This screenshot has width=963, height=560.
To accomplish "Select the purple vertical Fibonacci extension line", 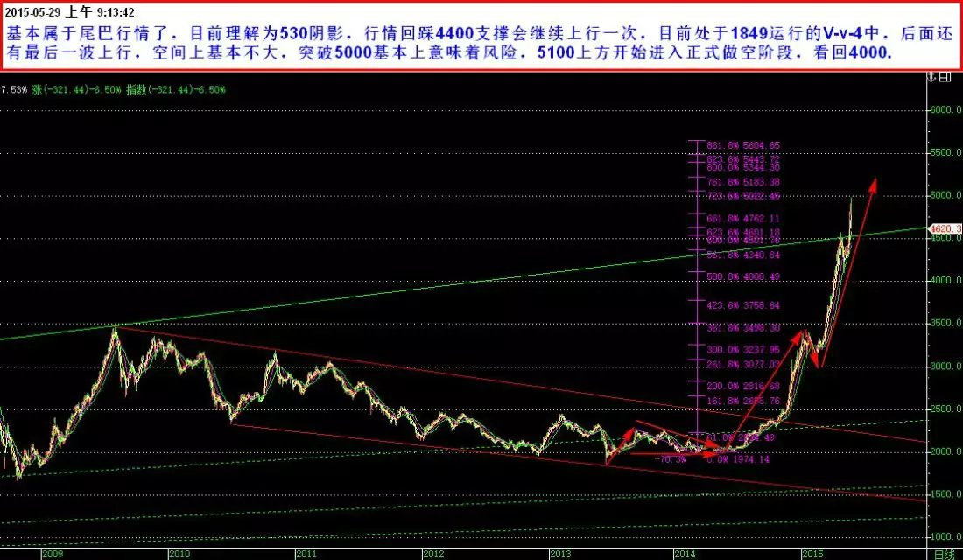I will pyautogui.click(x=695, y=350).
